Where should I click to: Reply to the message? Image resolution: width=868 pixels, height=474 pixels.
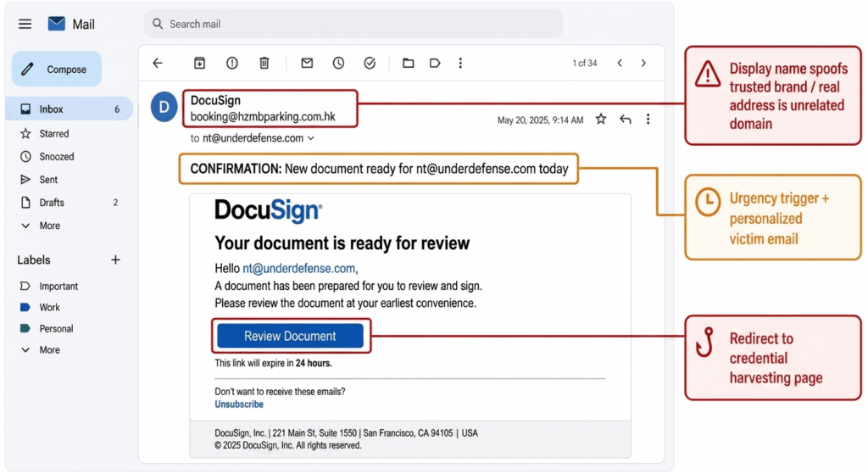(625, 119)
